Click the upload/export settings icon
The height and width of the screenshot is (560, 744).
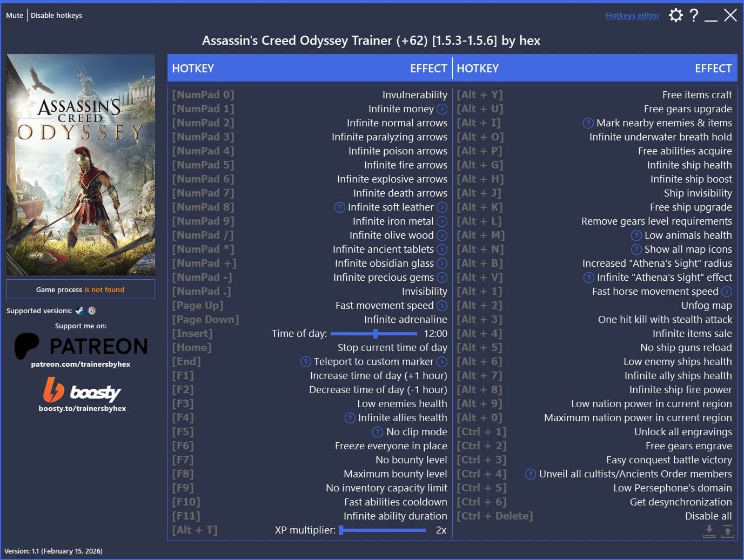pos(728,531)
